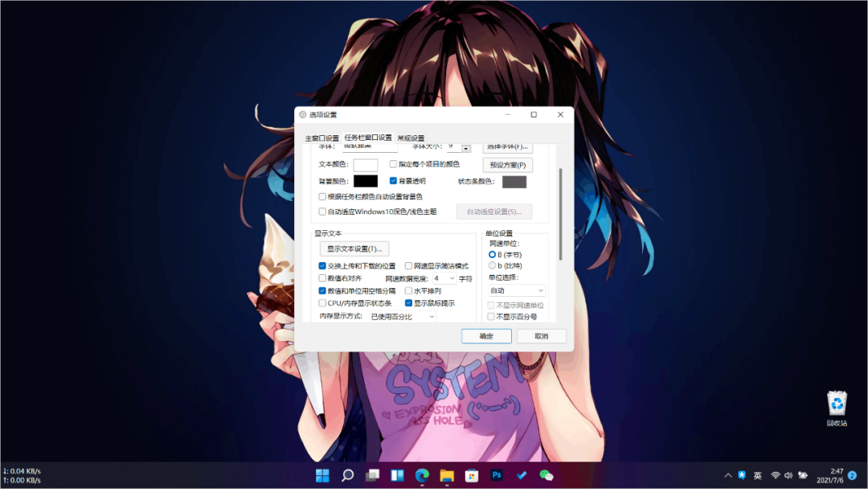
Task: Open the clock showing 2:47 2021/7/6
Action: click(829, 475)
